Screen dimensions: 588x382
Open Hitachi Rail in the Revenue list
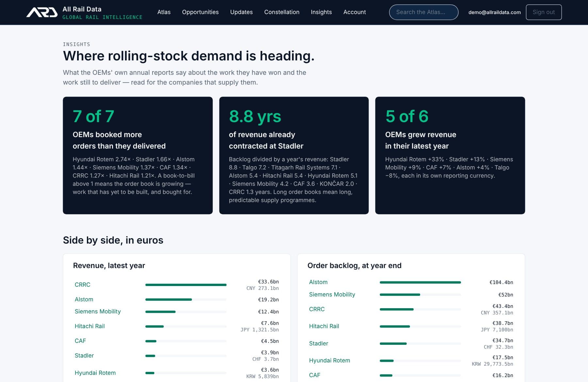tap(90, 326)
